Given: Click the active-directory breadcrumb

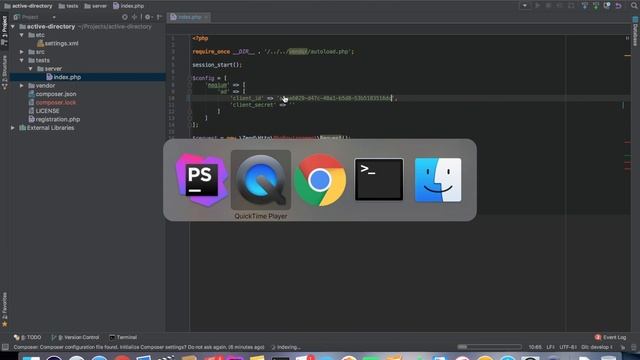Looking at the screenshot, I should tap(28, 6).
